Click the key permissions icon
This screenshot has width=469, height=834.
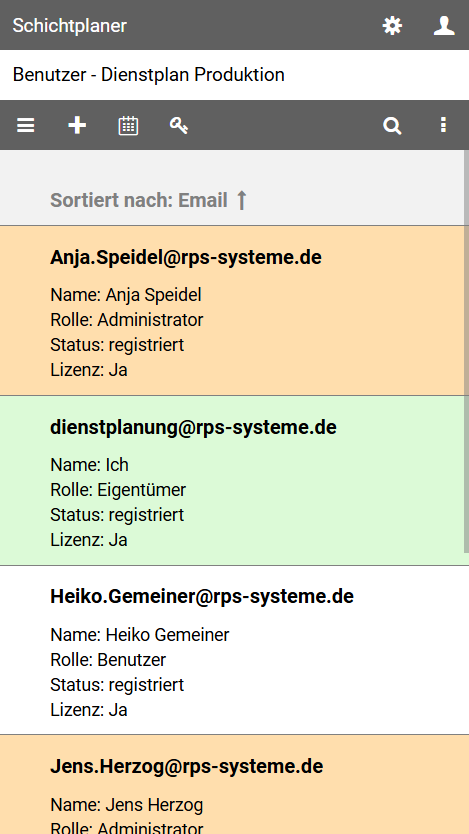coord(179,126)
